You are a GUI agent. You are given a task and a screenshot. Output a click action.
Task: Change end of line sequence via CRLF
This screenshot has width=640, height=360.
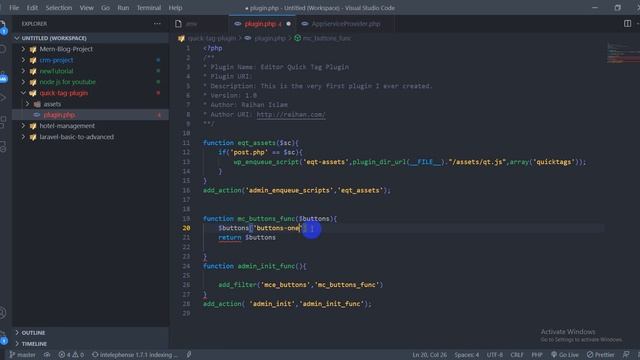coord(517,355)
